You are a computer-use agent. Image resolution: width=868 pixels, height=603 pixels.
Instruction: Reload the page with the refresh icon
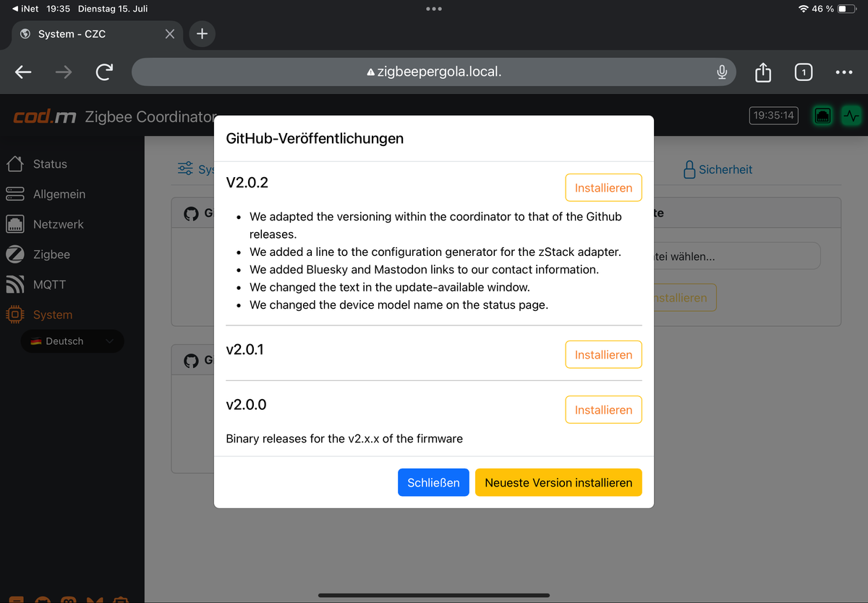pos(104,72)
